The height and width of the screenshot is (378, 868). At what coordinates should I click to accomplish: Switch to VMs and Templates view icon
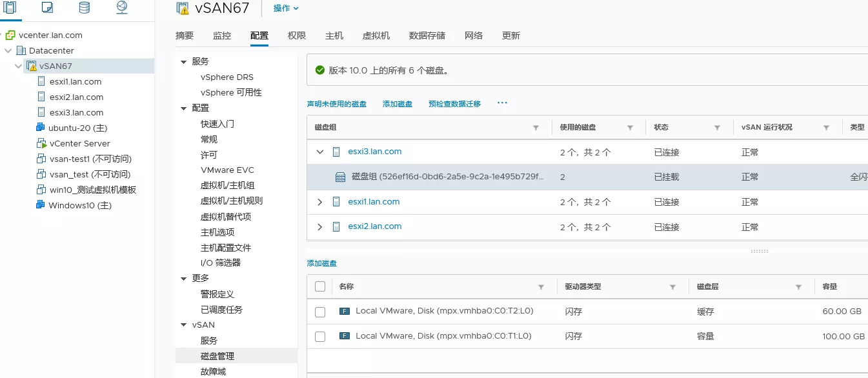click(47, 8)
